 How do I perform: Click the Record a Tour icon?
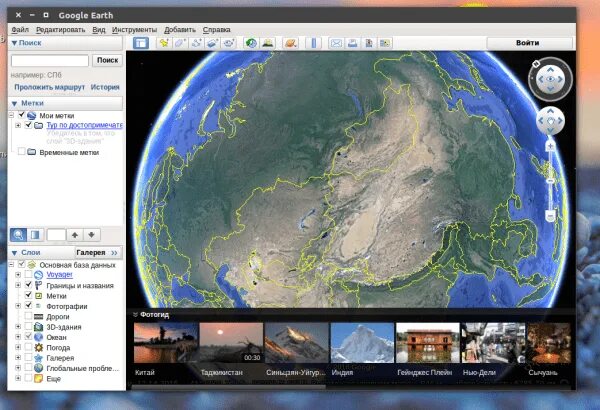pyautogui.click(x=229, y=43)
